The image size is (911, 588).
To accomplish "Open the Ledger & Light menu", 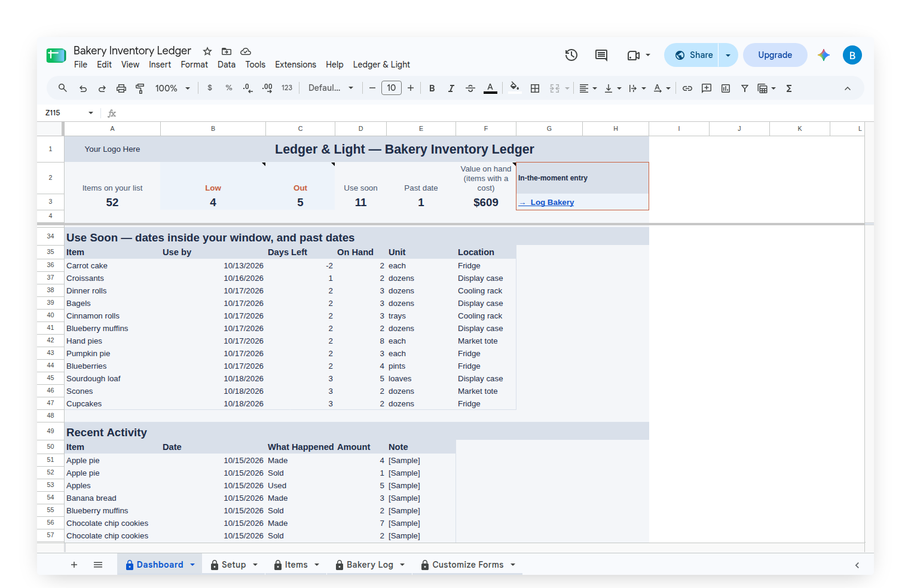I will click(381, 65).
